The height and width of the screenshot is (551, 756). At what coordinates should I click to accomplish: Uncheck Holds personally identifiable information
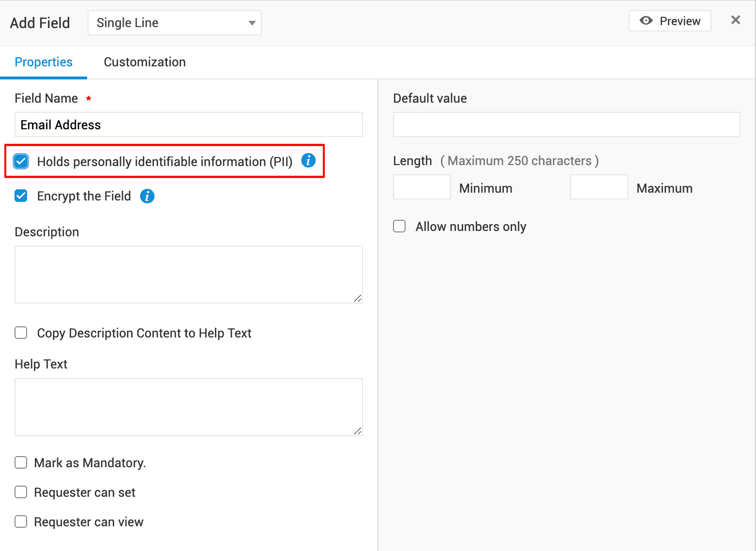[x=21, y=161]
